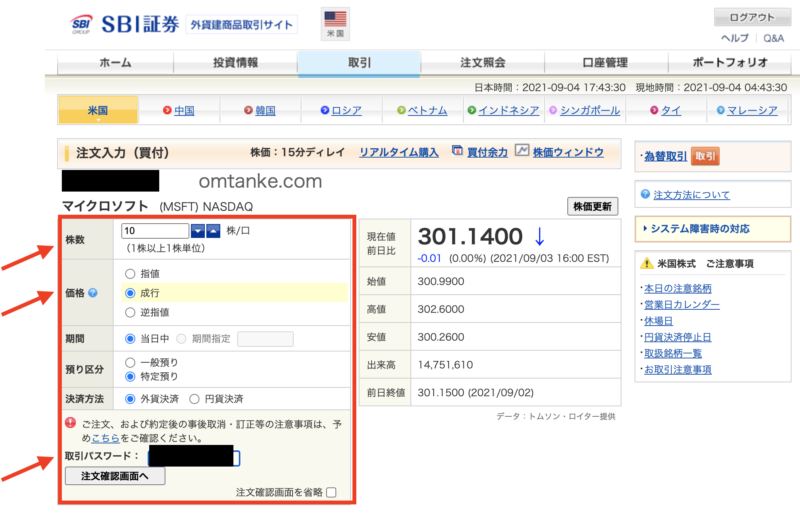Open the 口座管理 tab
Viewport: 800px width, 516px height.
pyautogui.click(x=606, y=63)
